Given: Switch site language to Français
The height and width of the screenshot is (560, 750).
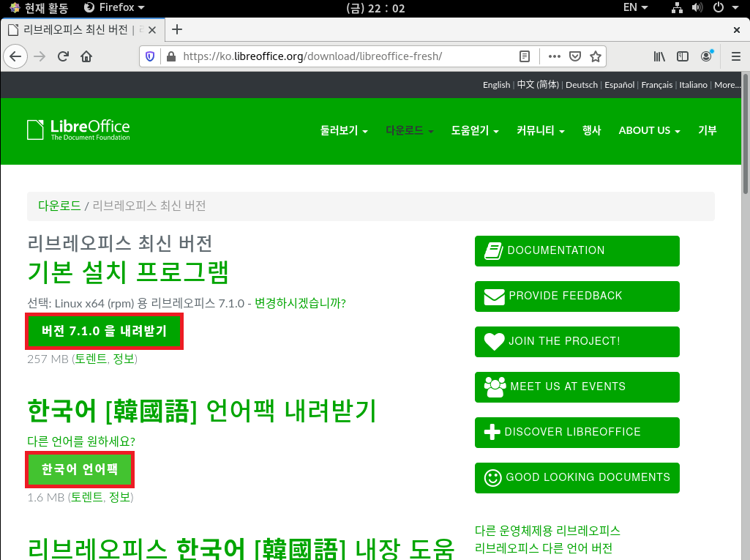Looking at the screenshot, I should click(x=657, y=85).
